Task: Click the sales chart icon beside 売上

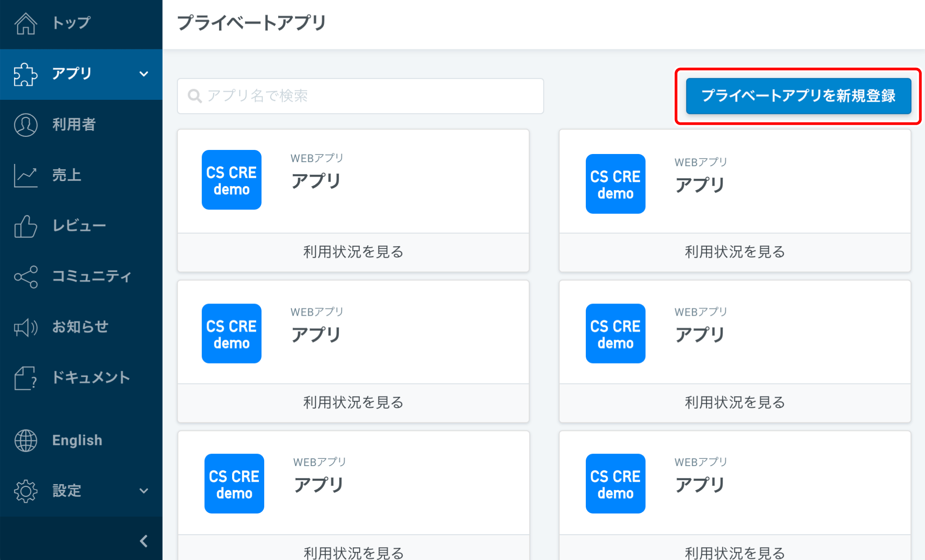Action: click(x=26, y=175)
